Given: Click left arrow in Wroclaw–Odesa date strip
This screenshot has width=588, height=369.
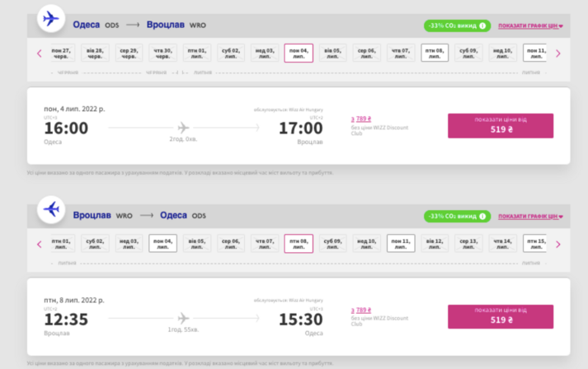Looking at the screenshot, I should pyautogui.click(x=39, y=244).
